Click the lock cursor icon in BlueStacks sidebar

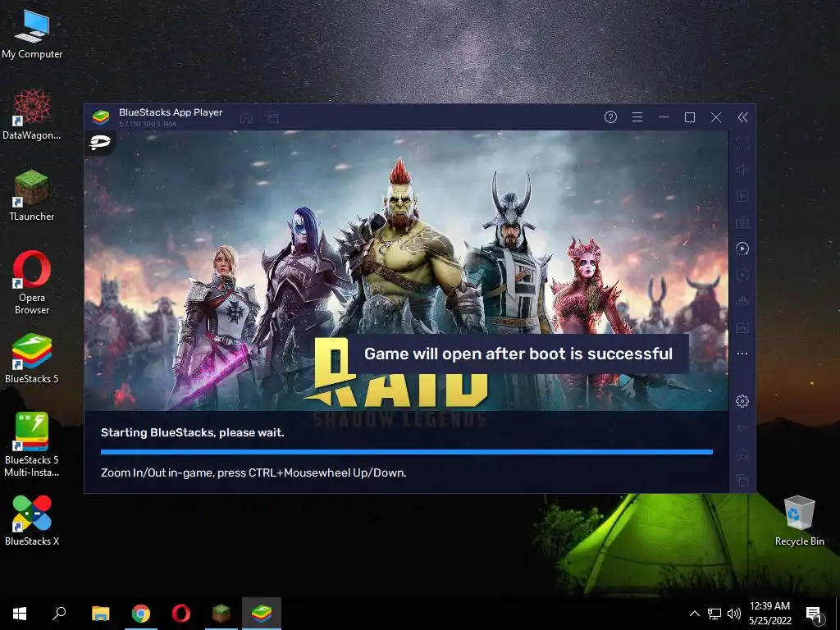click(x=742, y=195)
